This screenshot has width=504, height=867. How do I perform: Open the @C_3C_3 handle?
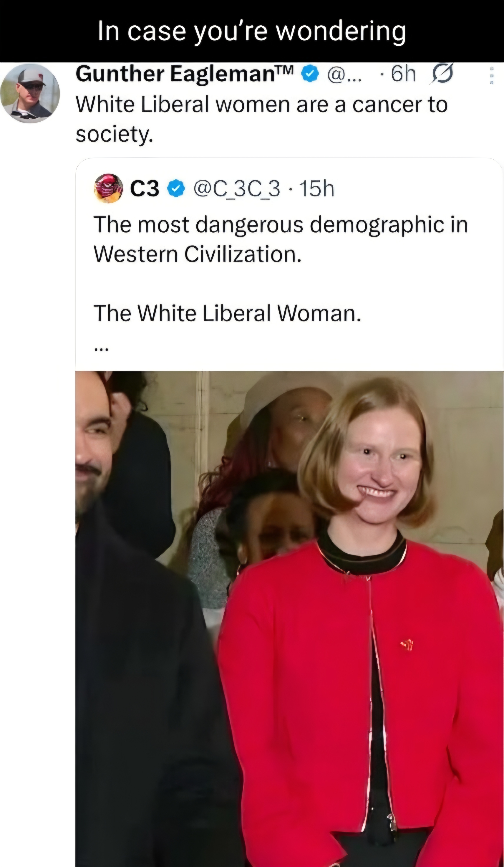237,189
